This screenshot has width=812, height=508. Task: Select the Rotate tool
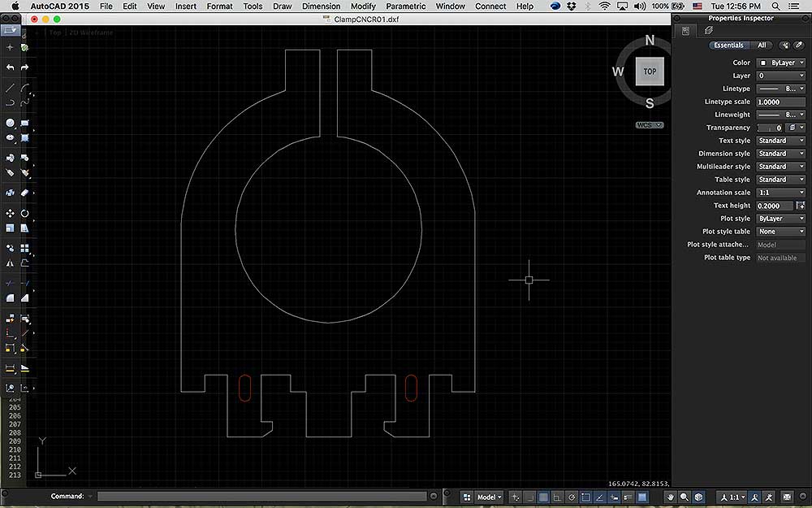(x=24, y=213)
